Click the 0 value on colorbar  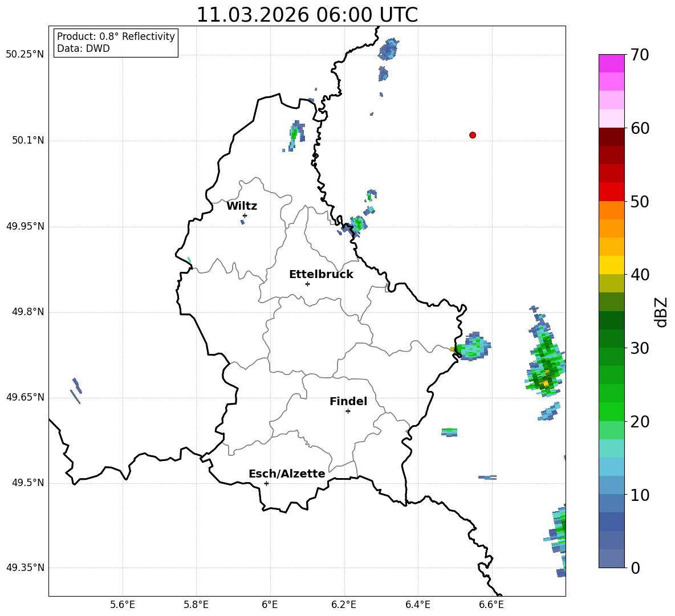pyautogui.click(x=635, y=568)
